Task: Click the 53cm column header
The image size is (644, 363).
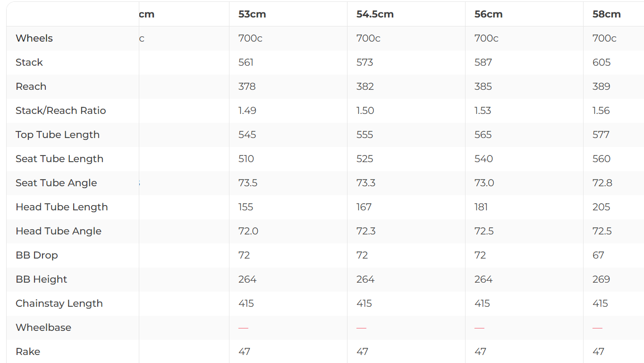Action: click(x=252, y=14)
